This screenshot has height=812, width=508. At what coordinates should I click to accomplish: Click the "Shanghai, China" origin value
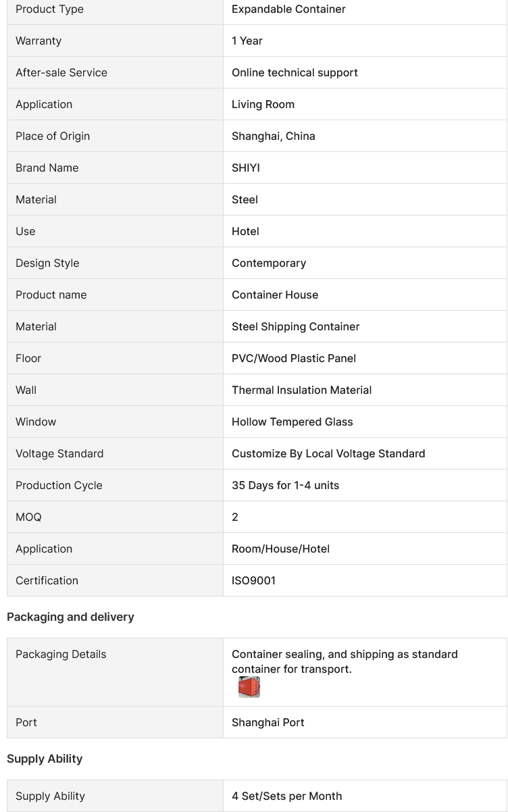coord(273,136)
